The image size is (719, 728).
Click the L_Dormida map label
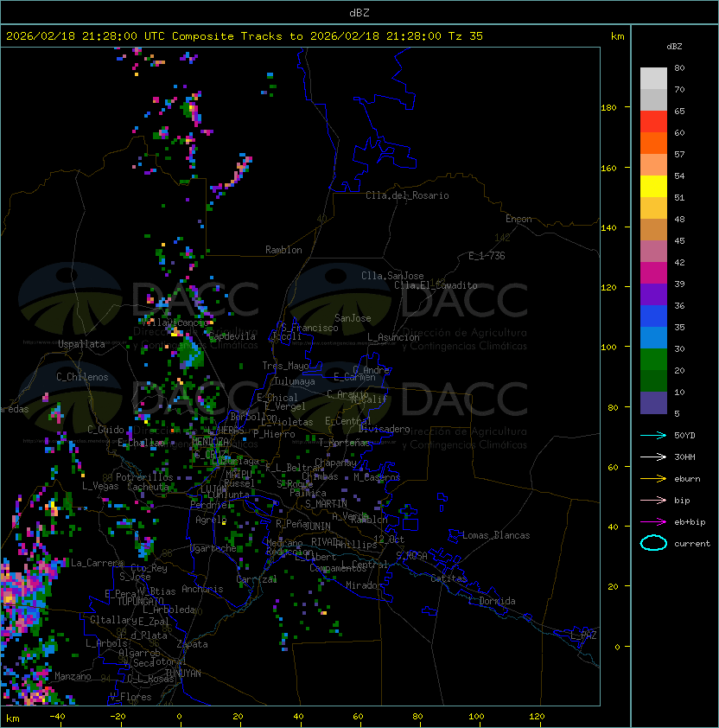492,601
